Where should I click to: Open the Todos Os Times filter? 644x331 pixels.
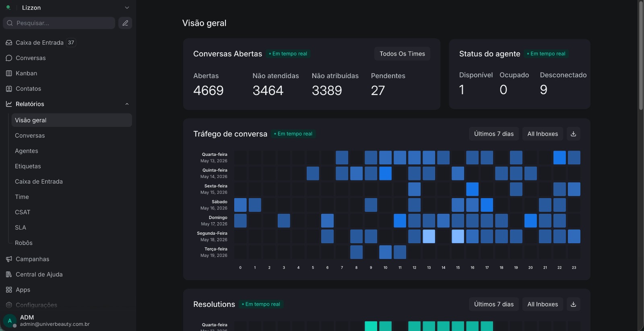[402, 54]
